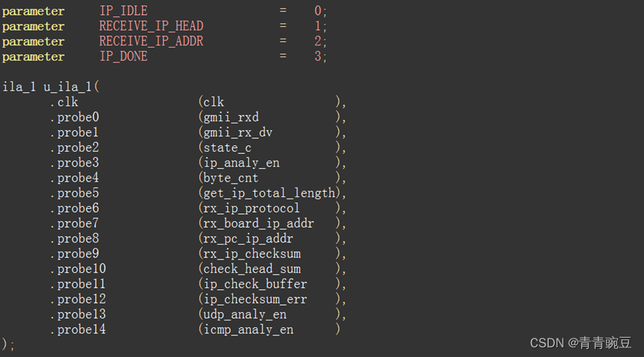Select the rx_ip_protocol signal
644x357 pixels.
pos(252,208)
